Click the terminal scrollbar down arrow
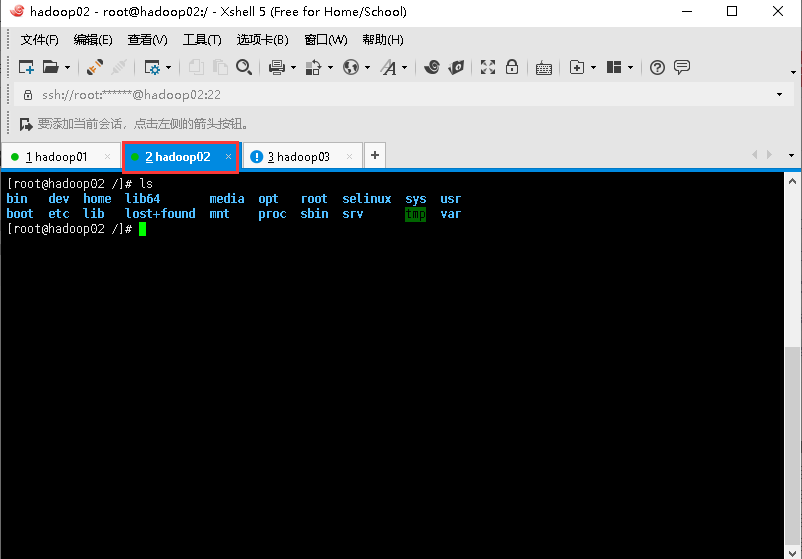 [792, 552]
